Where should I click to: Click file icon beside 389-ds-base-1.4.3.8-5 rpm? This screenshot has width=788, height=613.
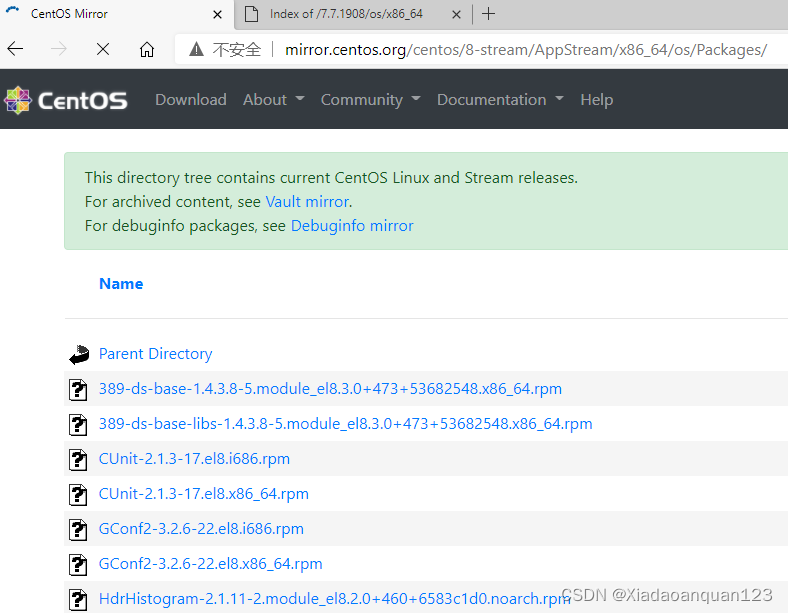point(78,389)
